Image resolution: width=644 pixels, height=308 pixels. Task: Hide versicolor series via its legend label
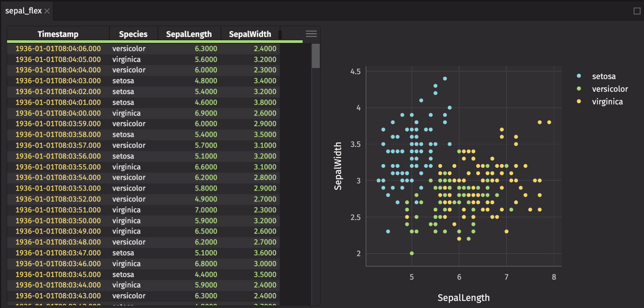(610, 89)
